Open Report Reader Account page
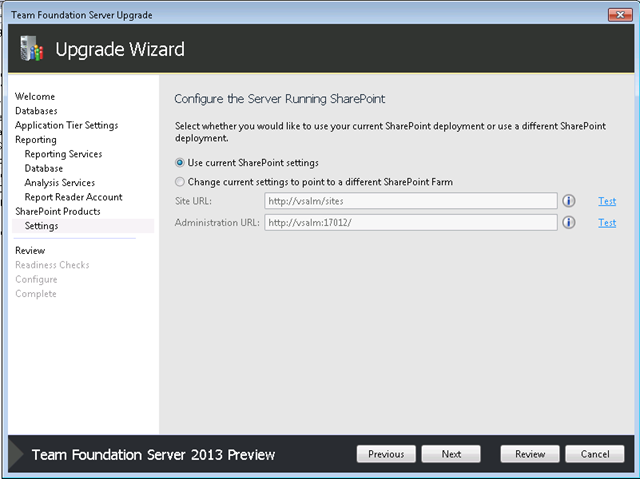 click(73, 197)
